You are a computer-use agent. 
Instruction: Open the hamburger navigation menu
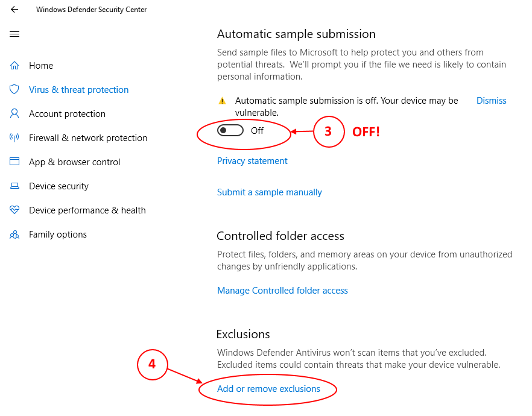point(14,34)
